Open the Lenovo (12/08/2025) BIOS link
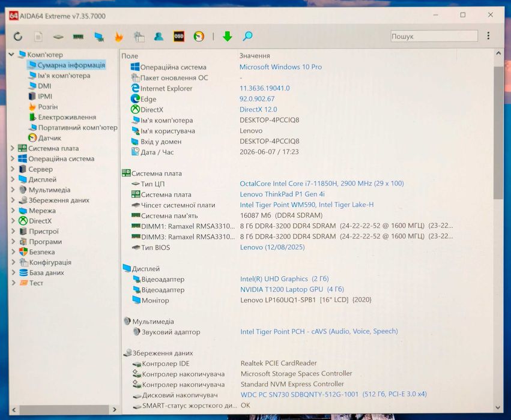 [x=273, y=247]
